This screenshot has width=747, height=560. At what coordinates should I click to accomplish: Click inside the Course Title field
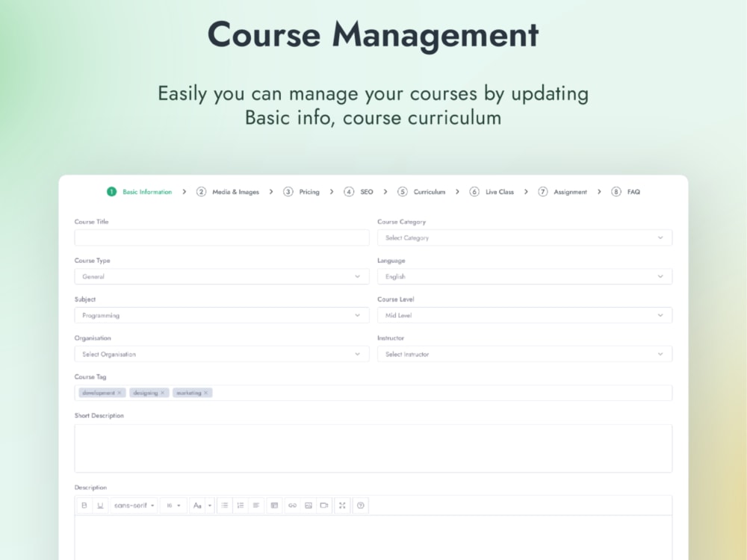[222, 237]
